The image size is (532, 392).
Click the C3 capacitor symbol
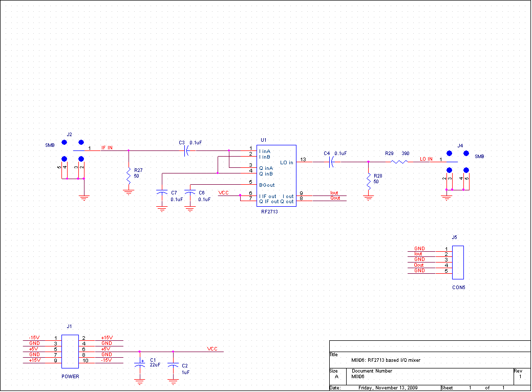coord(186,150)
